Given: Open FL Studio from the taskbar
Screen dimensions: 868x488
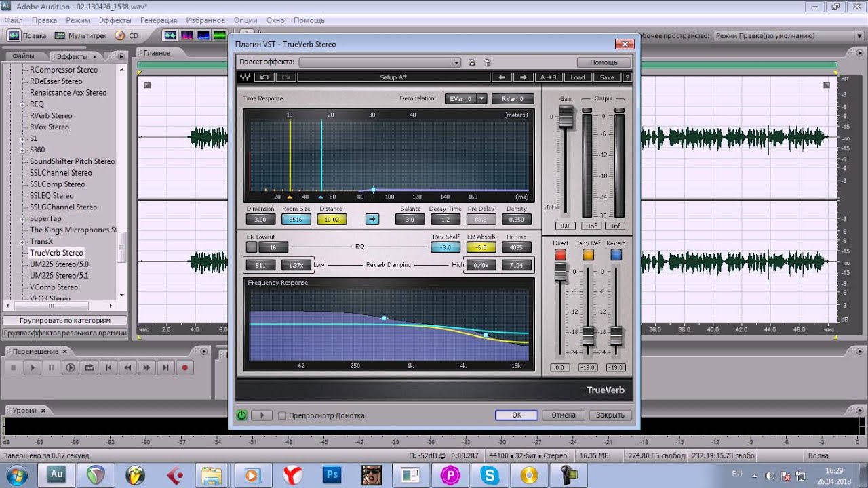Looking at the screenshot, I should 135,475.
